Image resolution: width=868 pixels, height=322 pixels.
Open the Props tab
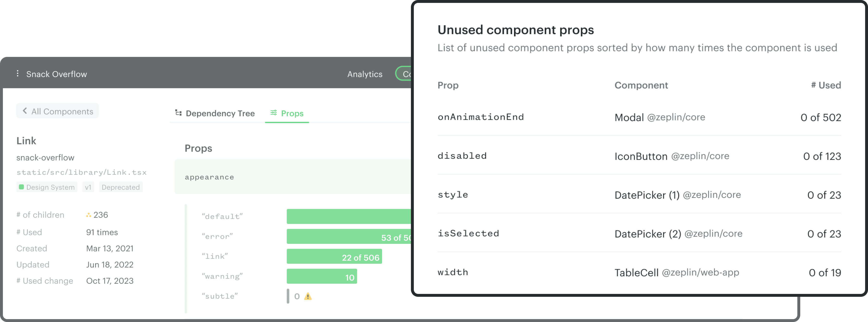tap(292, 114)
